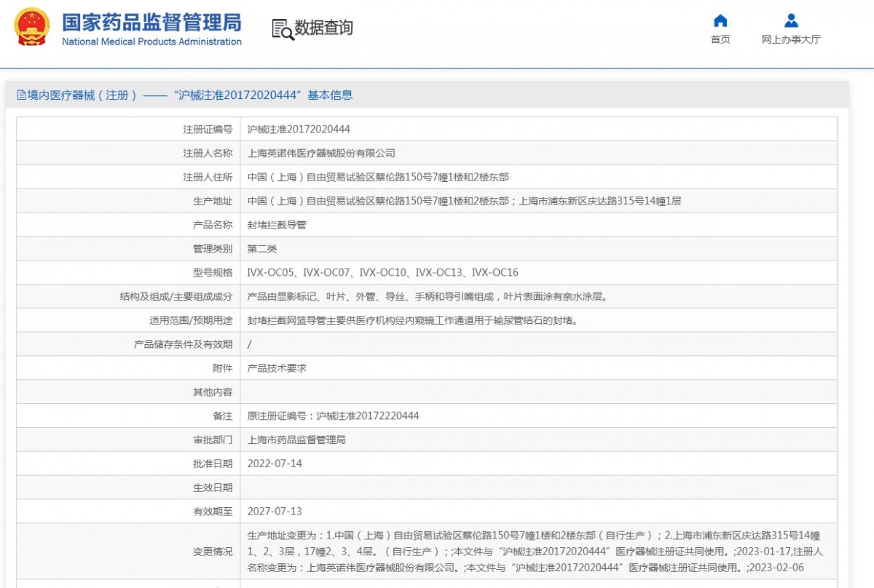
Task: Click the 上海市药品监督管理局 value
Action: [x=296, y=440]
